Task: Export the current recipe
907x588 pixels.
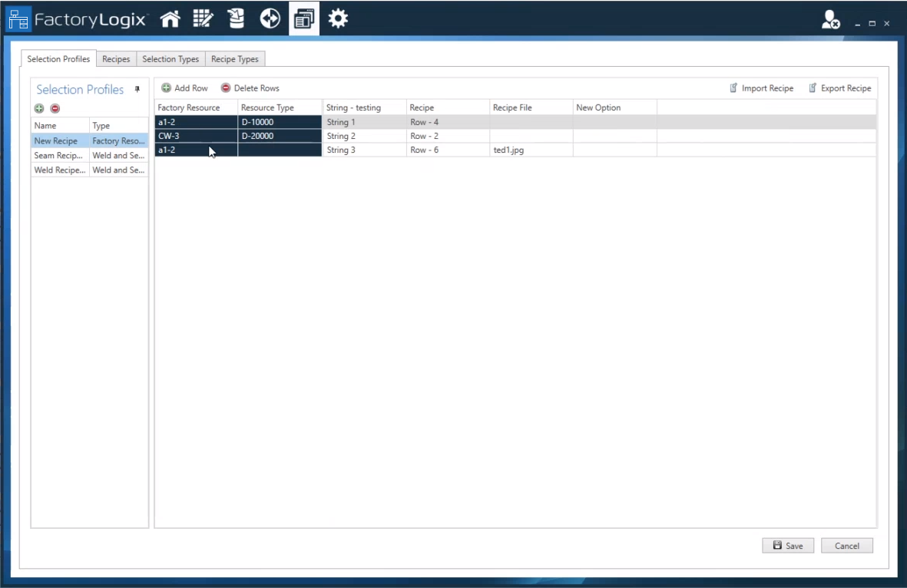Action: [839, 88]
